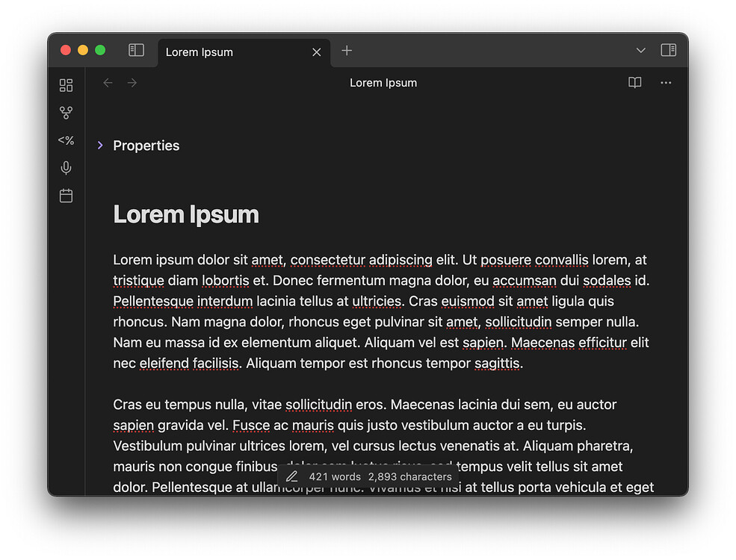This screenshot has width=736, height=560.
Task: Click the forward navigation arrow
Action: (132, 83)
